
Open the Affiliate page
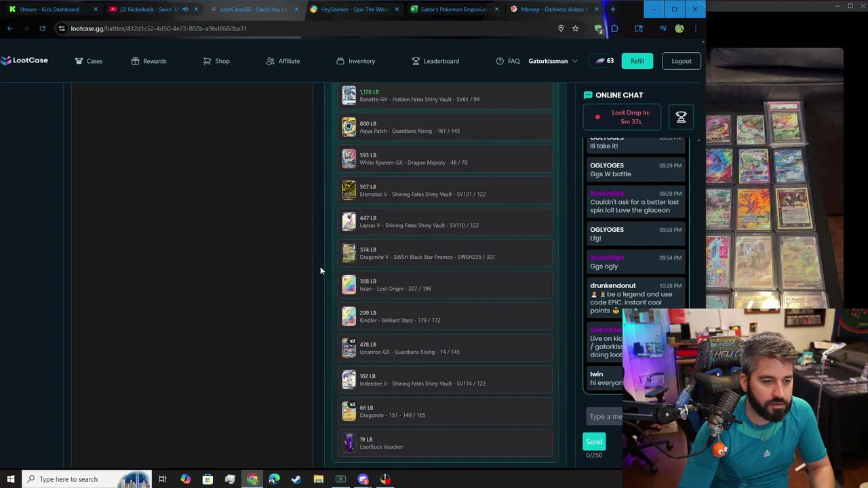283,61
